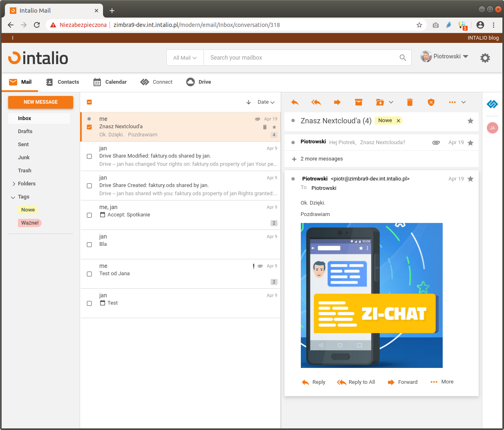The width and height of the screenshot is (504, 430).
Task: Delete conversation with toolbar trash icon
Action: click(410, 102)
